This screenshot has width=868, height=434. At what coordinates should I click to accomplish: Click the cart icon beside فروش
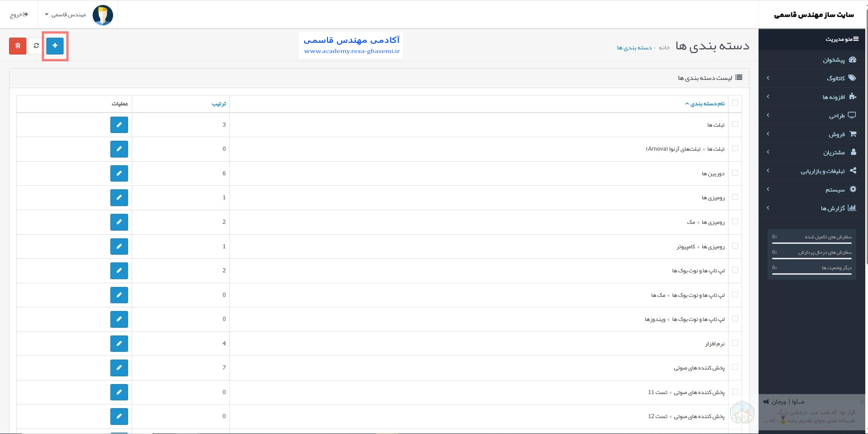point(853,134)
